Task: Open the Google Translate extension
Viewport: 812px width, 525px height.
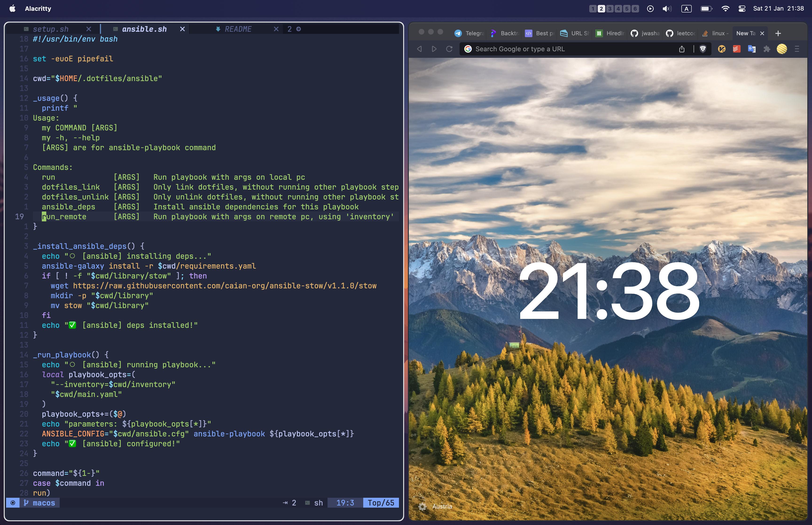Action: click(752, 49)
